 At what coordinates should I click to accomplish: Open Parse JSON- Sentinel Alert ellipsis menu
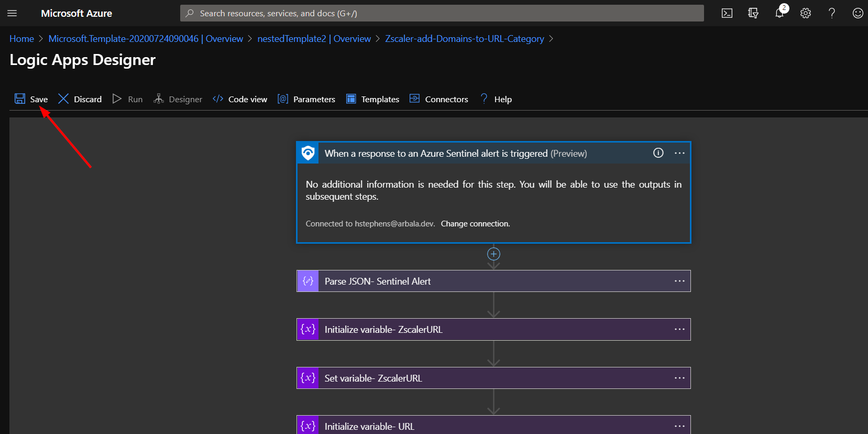pos(679,281)
